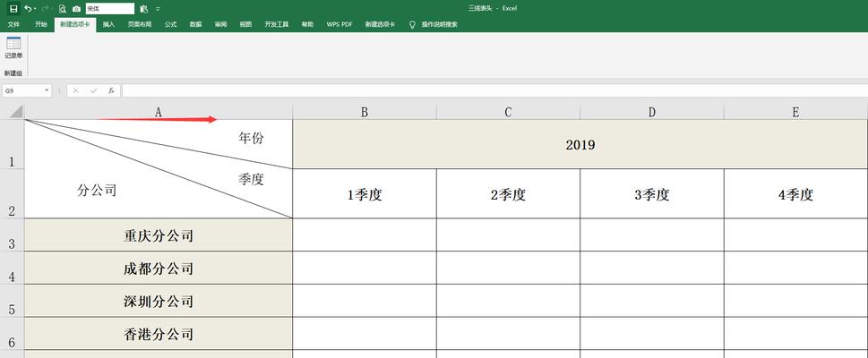The height and width of the screenshot is (358, 868).
Task: Open the 视图 tab
Action: pos(245,24)
